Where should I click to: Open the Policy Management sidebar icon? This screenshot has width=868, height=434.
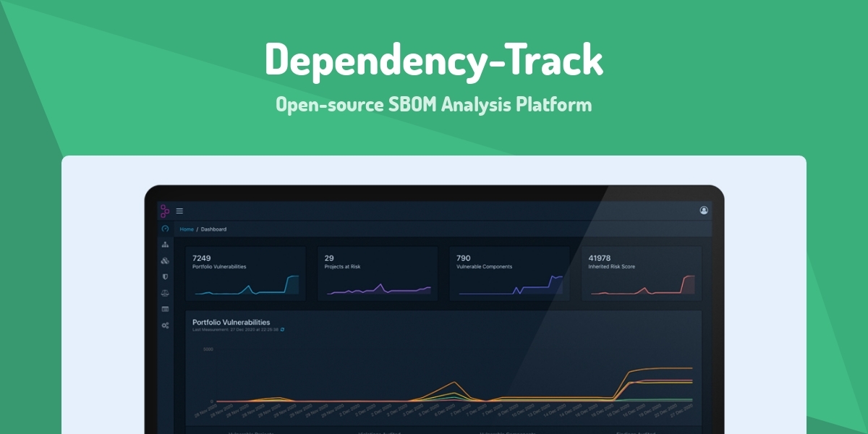[x=165, y=309]
